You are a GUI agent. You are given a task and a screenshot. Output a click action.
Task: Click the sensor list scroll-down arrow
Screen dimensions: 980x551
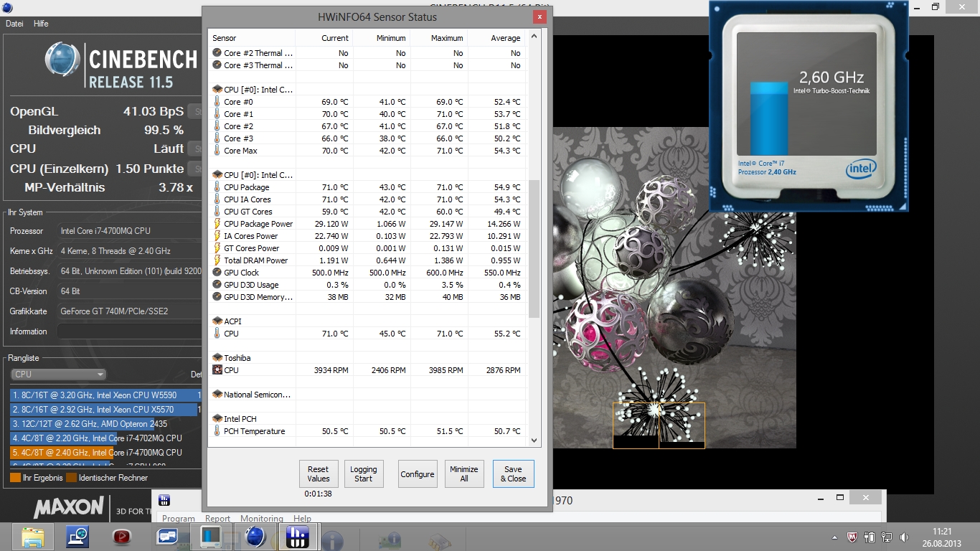coord(534,441)
